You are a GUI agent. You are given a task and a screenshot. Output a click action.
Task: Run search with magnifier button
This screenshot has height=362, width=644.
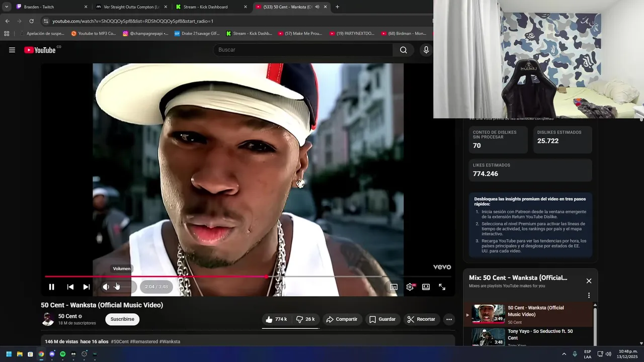(404, 50)
